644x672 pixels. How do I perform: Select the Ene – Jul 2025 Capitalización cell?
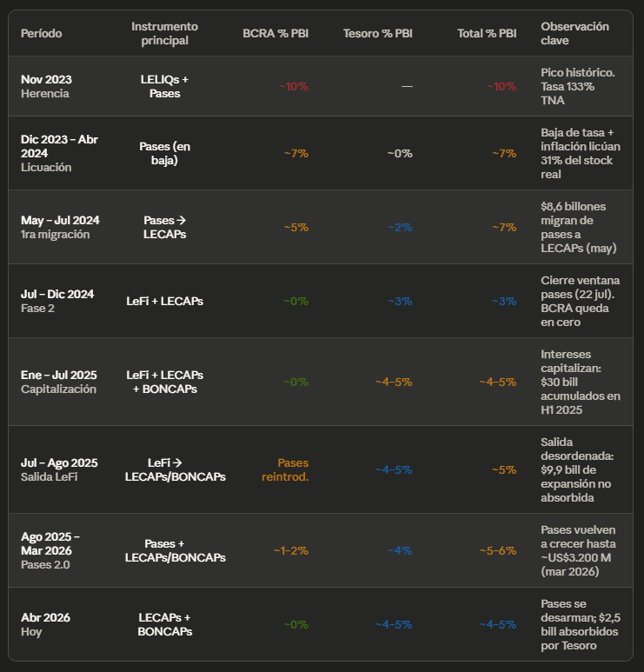tap(59, 382)
